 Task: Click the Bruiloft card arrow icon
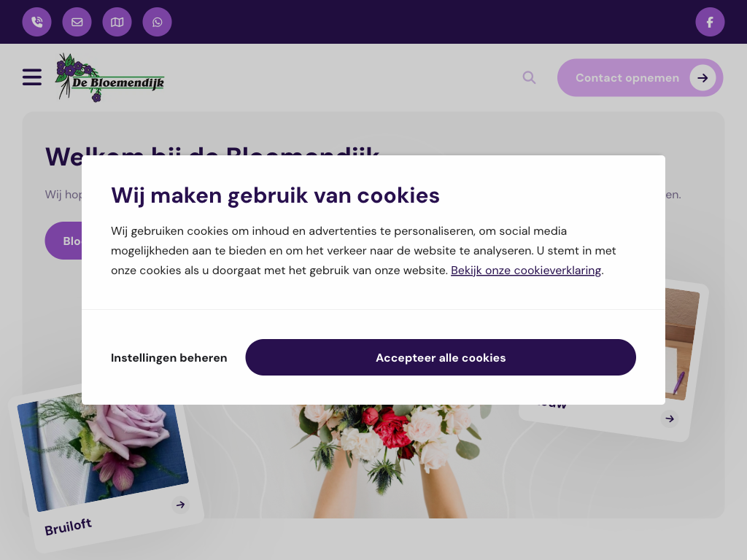coord(180,505)
